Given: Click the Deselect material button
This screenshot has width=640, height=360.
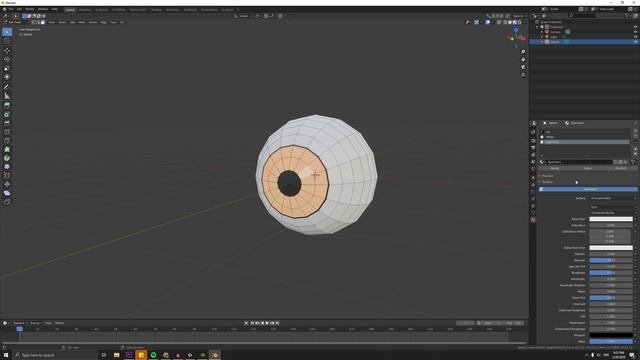Looking at the screenshot, I should 621,168.
